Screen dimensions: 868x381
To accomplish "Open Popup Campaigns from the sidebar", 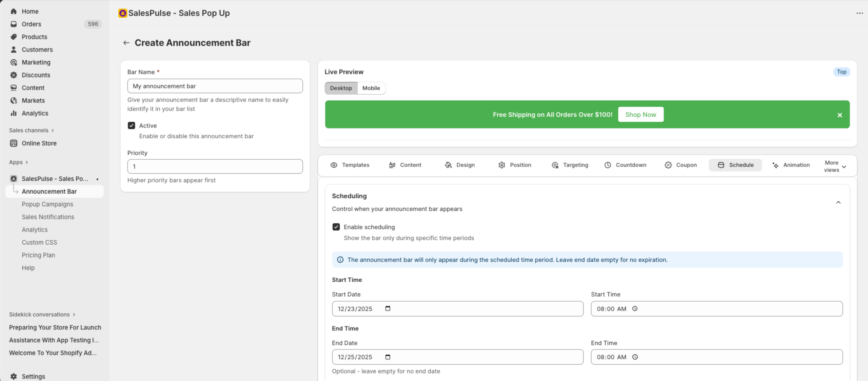I will 47,204.
